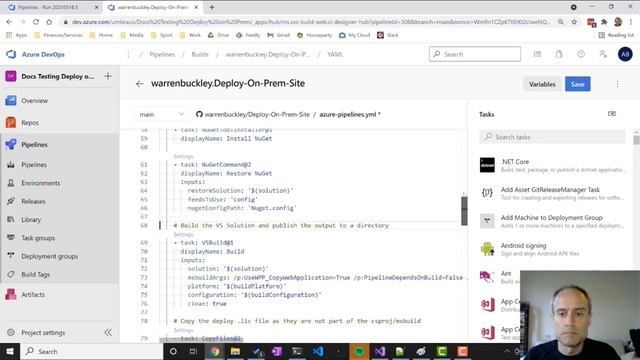The image size is (640, 360).
Task: Select Add Machine to Deployment Group task
Action: pyautogui.click(x=552, y=221)
